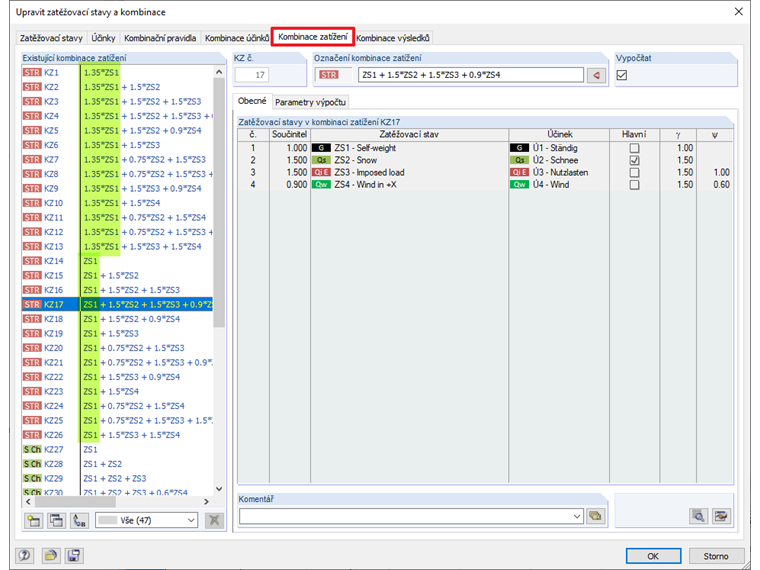Expand the Komentář combo box

tap(577, 516)
